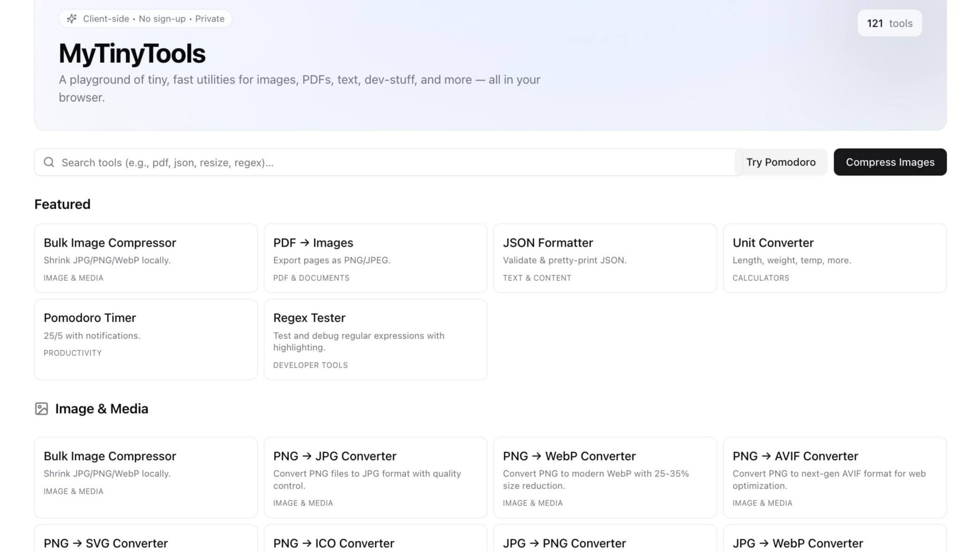Click 'Validate & pretty-print JSON.' description
Viewport: 980px width, 551px height.
pyautogui.click(x=565, y=260)
